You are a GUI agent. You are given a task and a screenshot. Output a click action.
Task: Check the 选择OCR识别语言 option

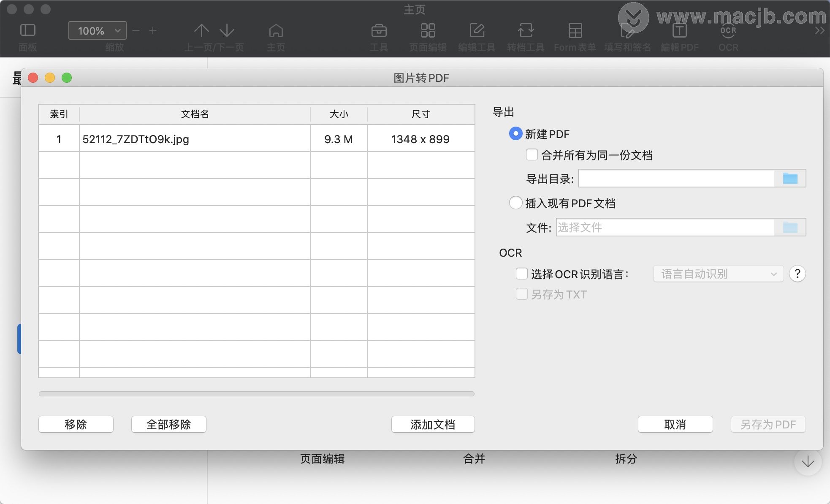522,274
